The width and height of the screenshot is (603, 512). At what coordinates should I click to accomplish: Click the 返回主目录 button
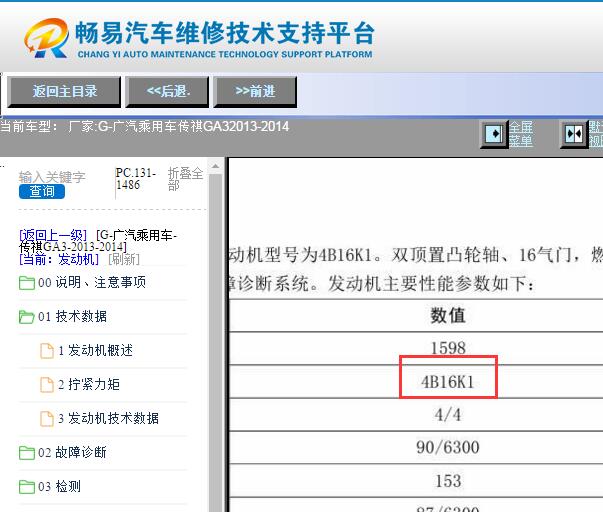click(64, 92)
